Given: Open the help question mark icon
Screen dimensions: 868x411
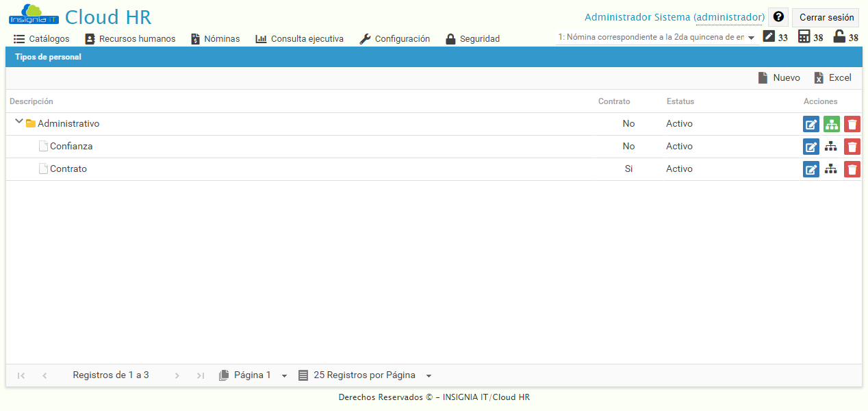Looking at the screenshot, I should pyautogui.click(x=778, y=17).
